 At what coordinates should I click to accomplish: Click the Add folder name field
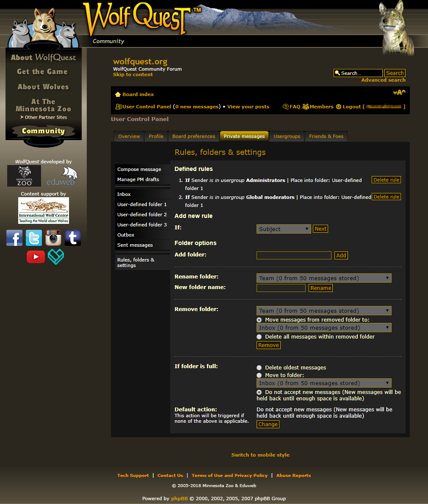[x=294, y=256]
